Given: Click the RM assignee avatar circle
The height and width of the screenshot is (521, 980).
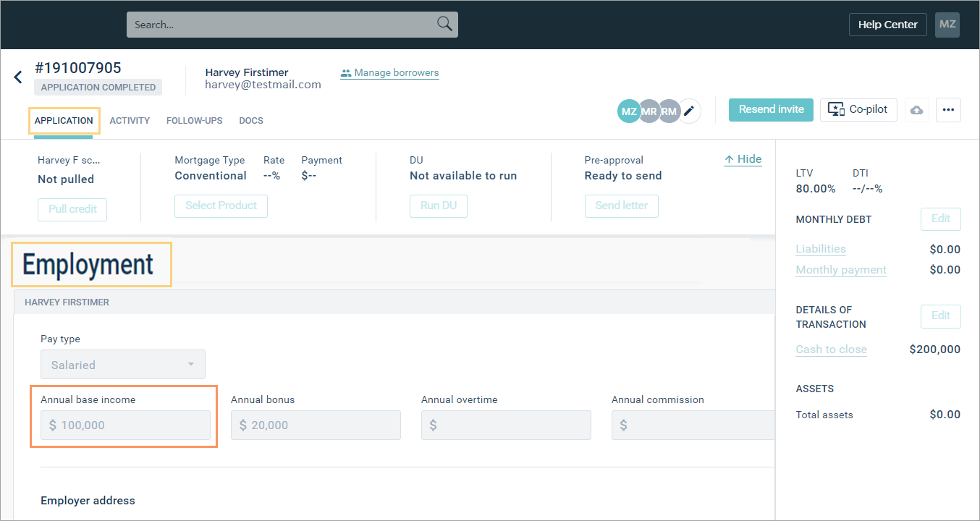Looking at the screenshot, I should (x=668, y=111).
